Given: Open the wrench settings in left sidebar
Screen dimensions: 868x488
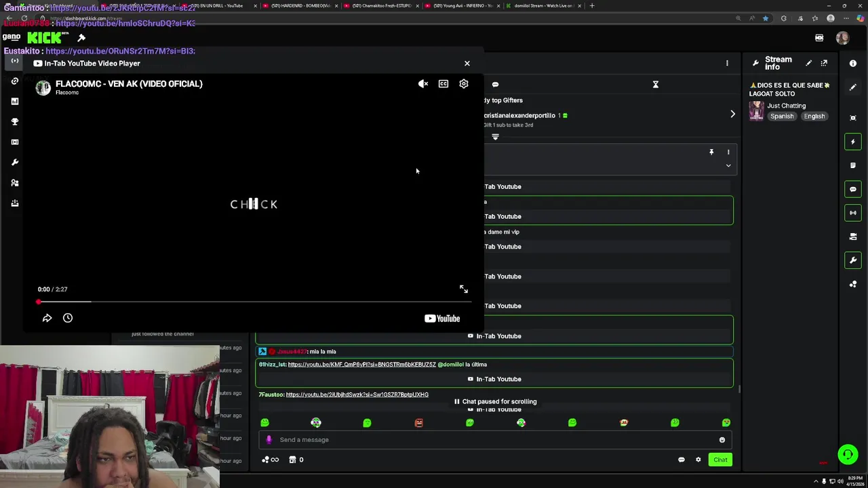Looking at the screenshot, I should 15,163.
